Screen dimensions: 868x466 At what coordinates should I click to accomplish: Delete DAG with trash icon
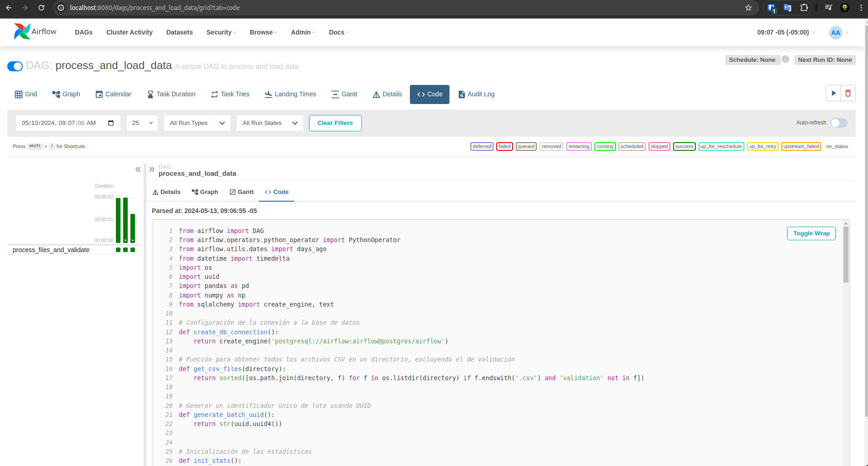(x=848, y=93)
